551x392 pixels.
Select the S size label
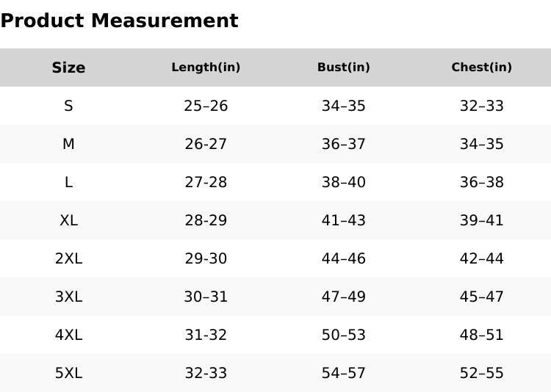click(68, 106)
